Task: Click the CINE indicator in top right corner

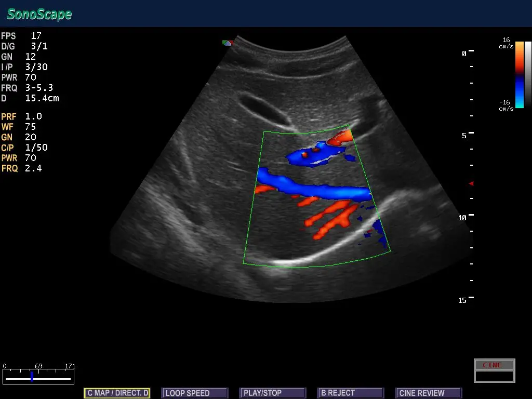Action: click(x=493, y=365)
